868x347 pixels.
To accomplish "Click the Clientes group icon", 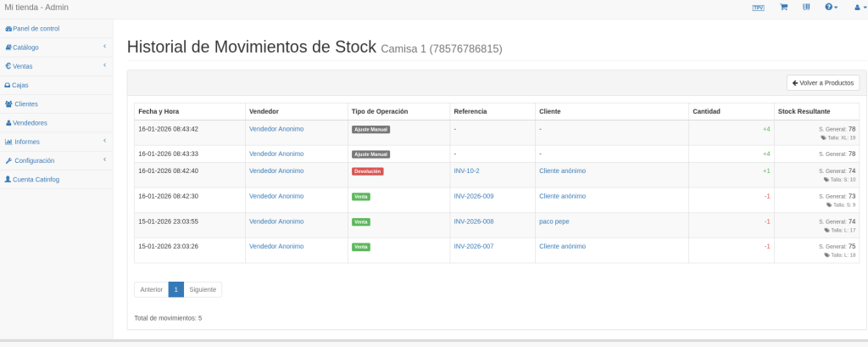I will 8,104.
